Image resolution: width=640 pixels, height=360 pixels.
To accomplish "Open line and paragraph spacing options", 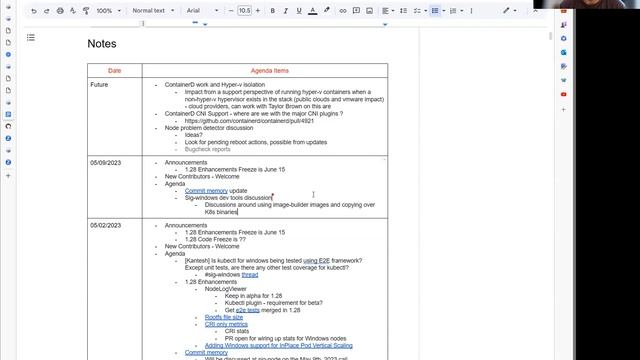I will point(403,11).
